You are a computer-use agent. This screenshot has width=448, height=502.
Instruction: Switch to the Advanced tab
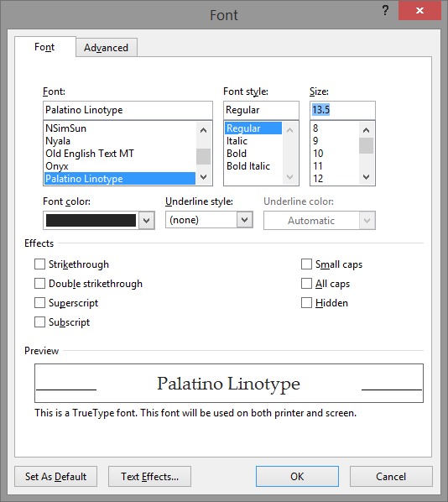point(107,48)
